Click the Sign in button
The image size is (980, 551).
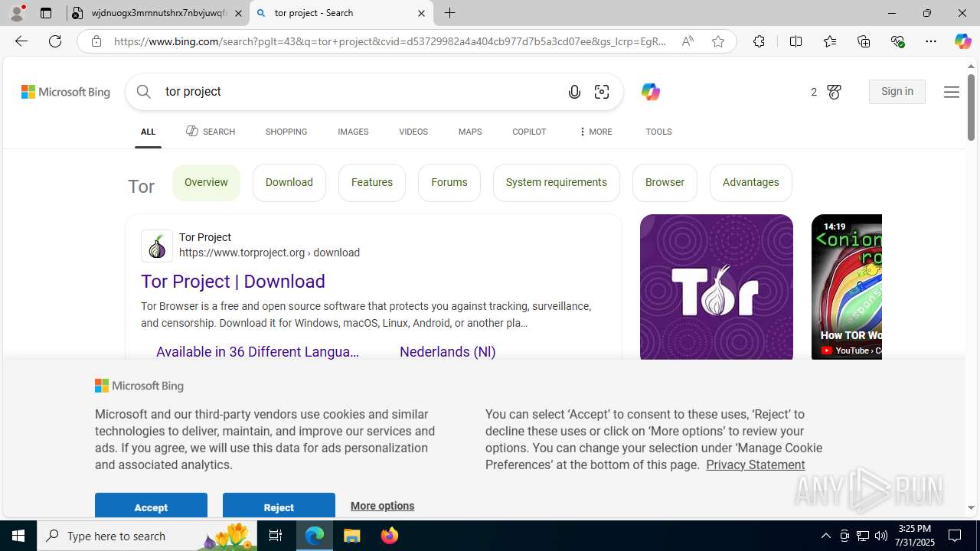click(x=897, y=92)
